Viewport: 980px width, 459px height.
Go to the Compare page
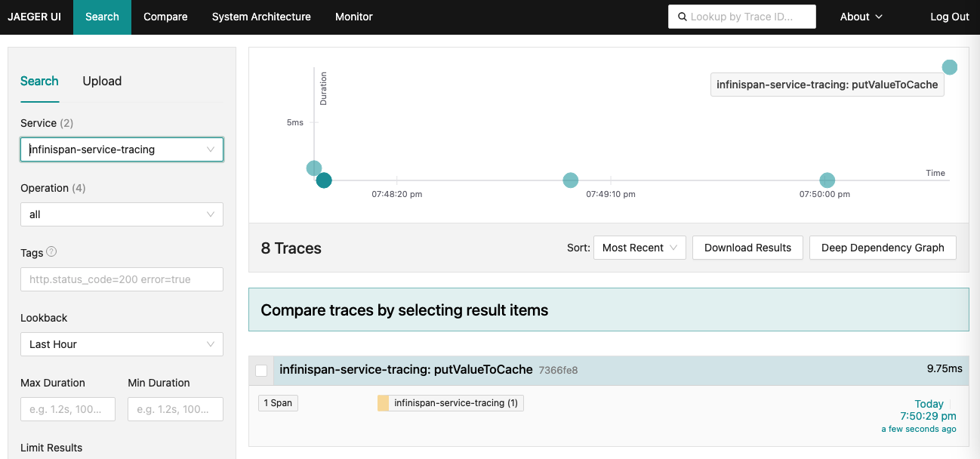point(165,16)
